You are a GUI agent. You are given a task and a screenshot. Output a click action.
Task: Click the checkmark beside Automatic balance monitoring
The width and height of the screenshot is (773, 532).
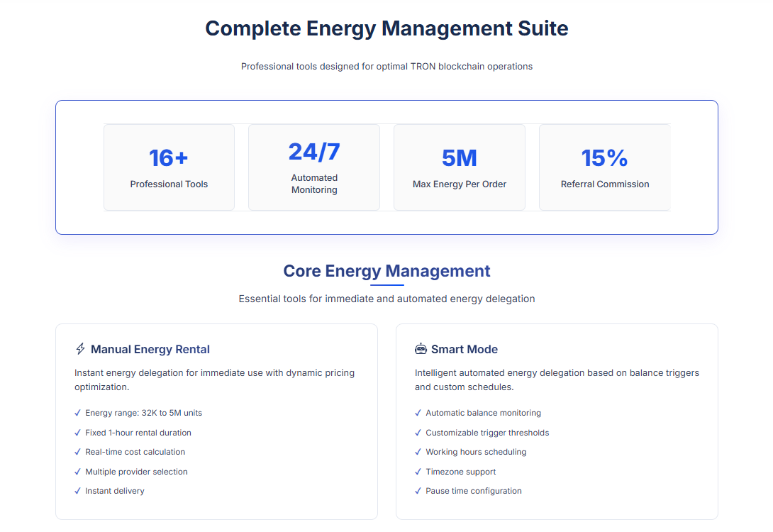pyautogui.click(x=418, y=413)
